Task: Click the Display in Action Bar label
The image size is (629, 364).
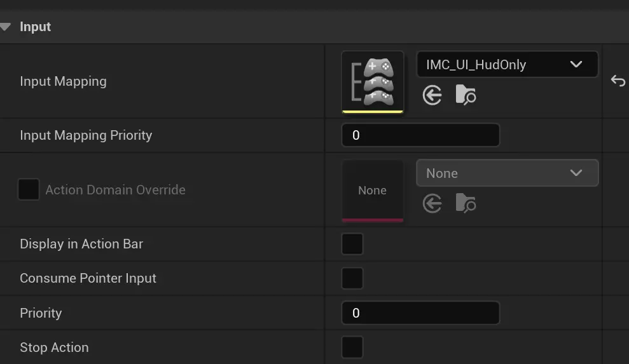Action: [x=81, y=244]
